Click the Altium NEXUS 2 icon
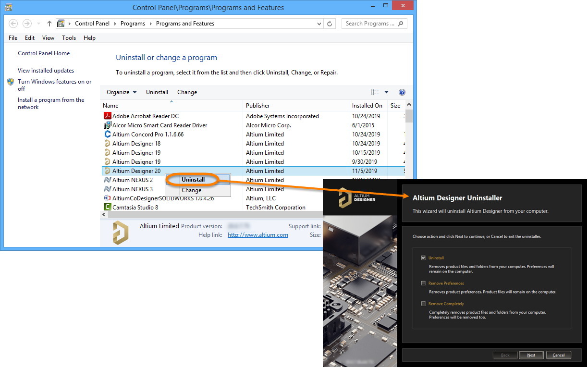Image resolution: width=588 pixels, height=368 pixels. coord(107,180)
